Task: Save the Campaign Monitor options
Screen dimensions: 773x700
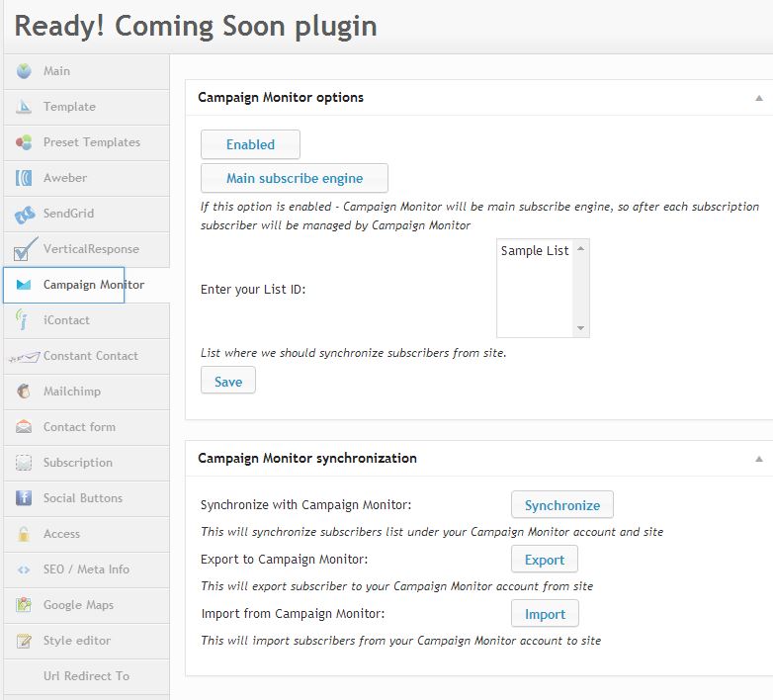Action: coord(228,380)
